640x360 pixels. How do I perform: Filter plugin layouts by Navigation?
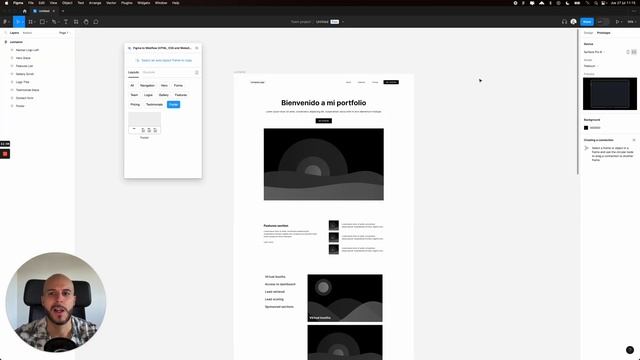(147, 85)
